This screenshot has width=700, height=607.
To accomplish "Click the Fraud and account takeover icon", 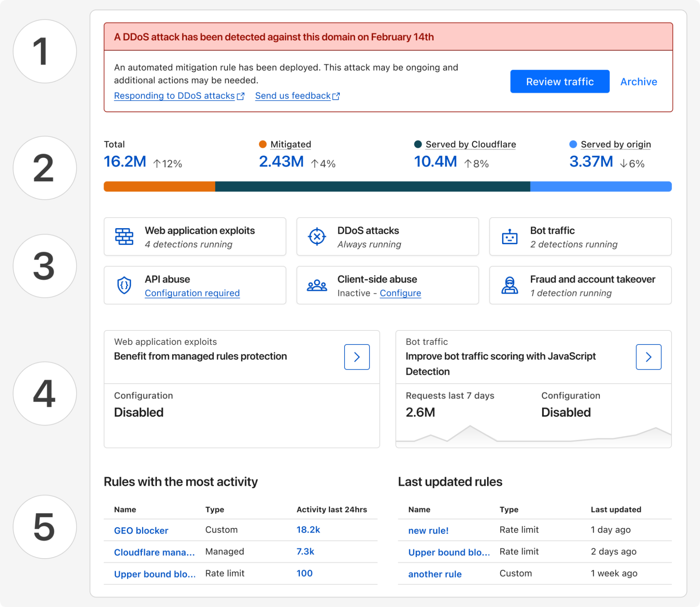I will [510, 285].
